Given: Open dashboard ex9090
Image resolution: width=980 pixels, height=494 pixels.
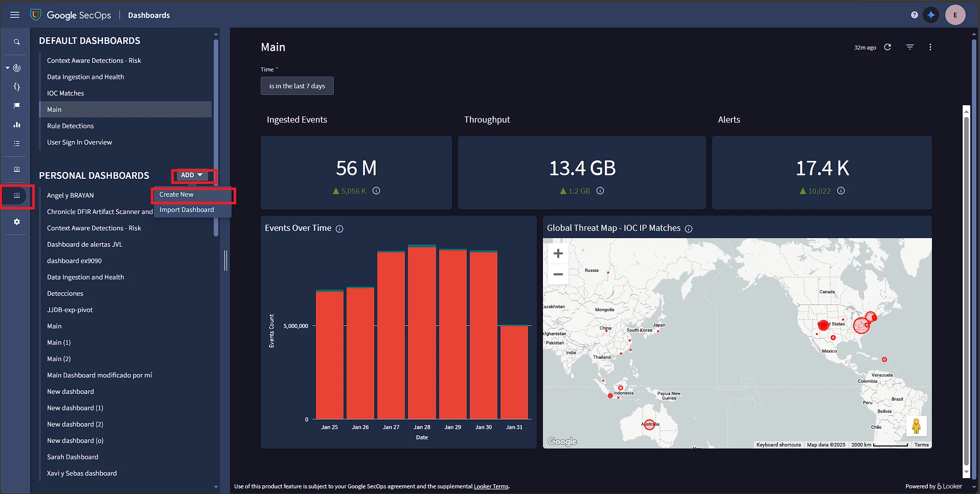Looking at the screenshot, I should (74, 261).
